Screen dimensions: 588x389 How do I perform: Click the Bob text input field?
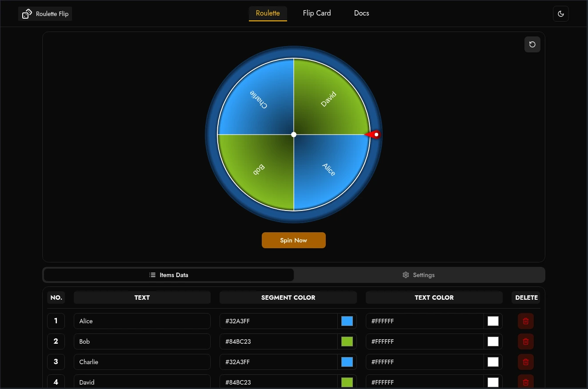[x=142, y=341]
